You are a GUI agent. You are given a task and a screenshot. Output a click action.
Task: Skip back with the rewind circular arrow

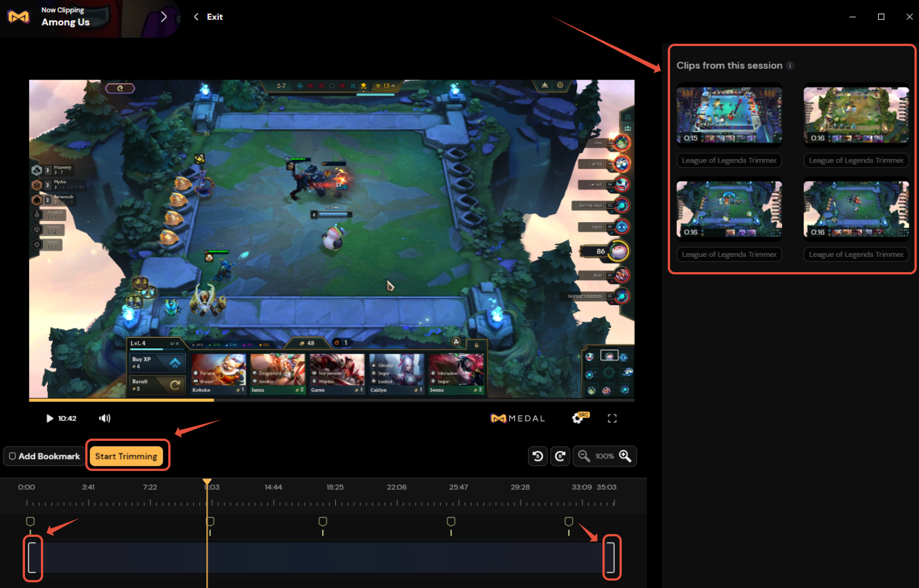pos(538,456)
